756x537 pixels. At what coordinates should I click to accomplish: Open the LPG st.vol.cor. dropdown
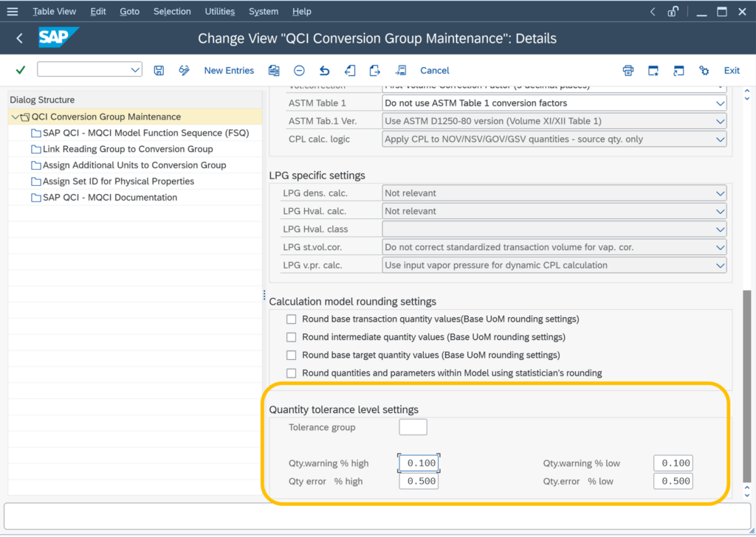tap(720, 247)
